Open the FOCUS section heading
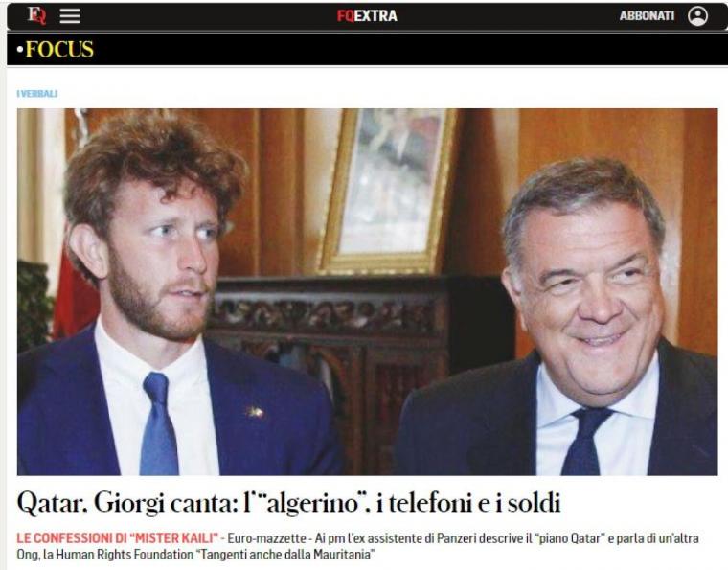The width and height of the screenshot is (728, 570). coord(59,49)
